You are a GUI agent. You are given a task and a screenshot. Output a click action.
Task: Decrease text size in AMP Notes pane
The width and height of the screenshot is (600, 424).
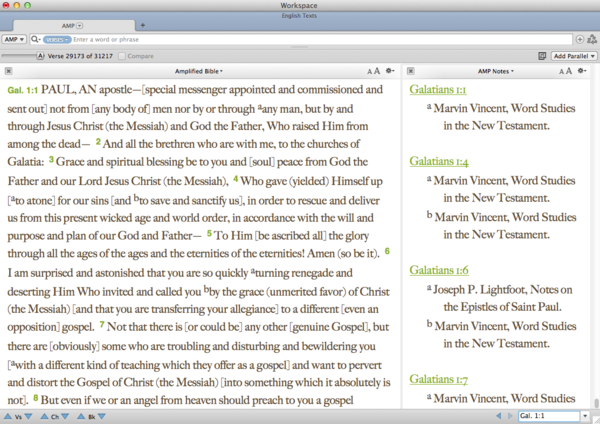tap(561, 72)
